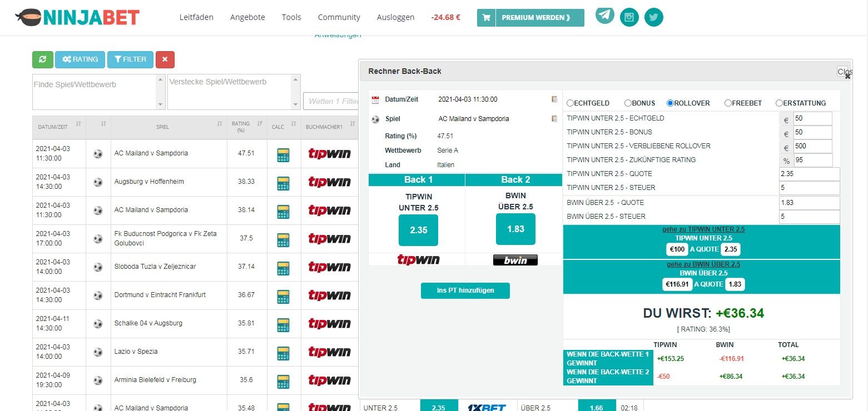Click the FILTER button

[x=130, y=59]
